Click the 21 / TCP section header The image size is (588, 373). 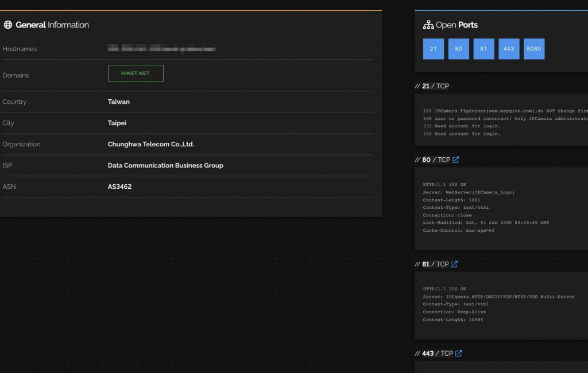(x=432, y=86)
